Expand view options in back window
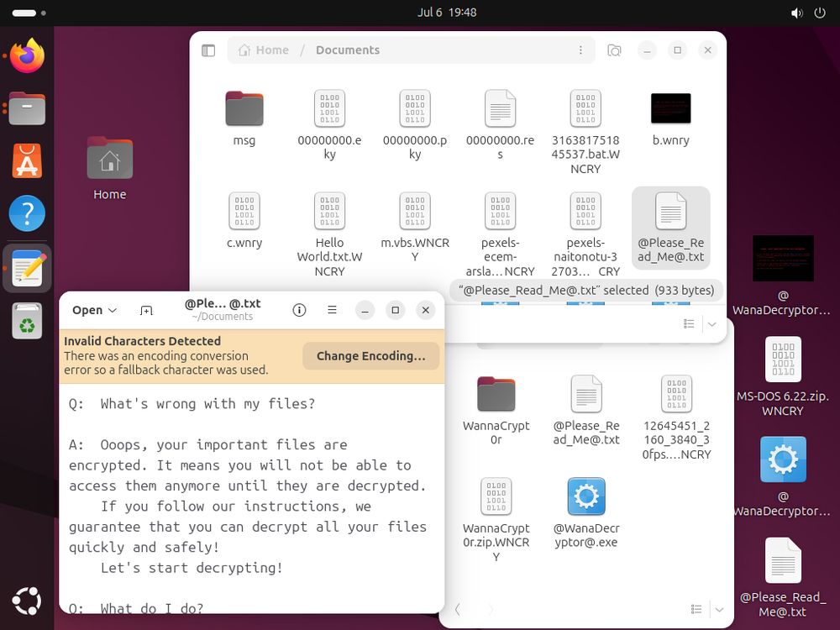The width and height of the screenshot is (840, 630). point(720,609)
